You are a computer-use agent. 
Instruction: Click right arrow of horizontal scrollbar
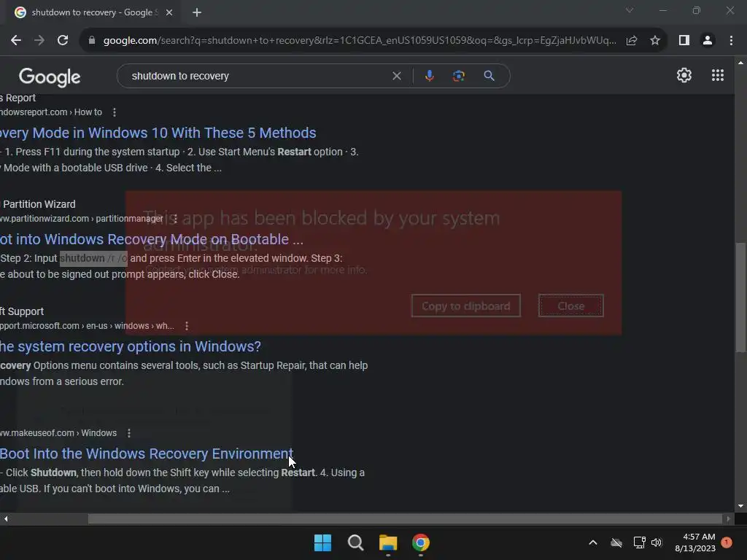(728, 518)
